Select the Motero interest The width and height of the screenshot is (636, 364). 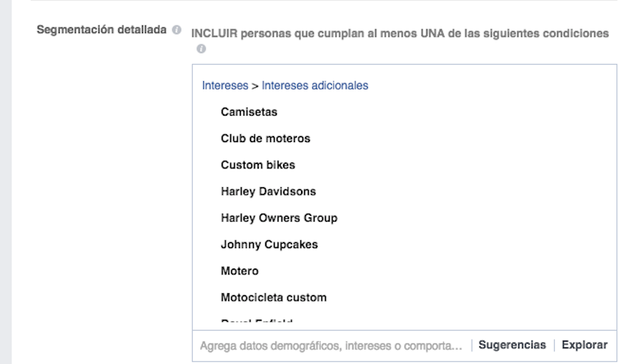(x=239, y=271)
